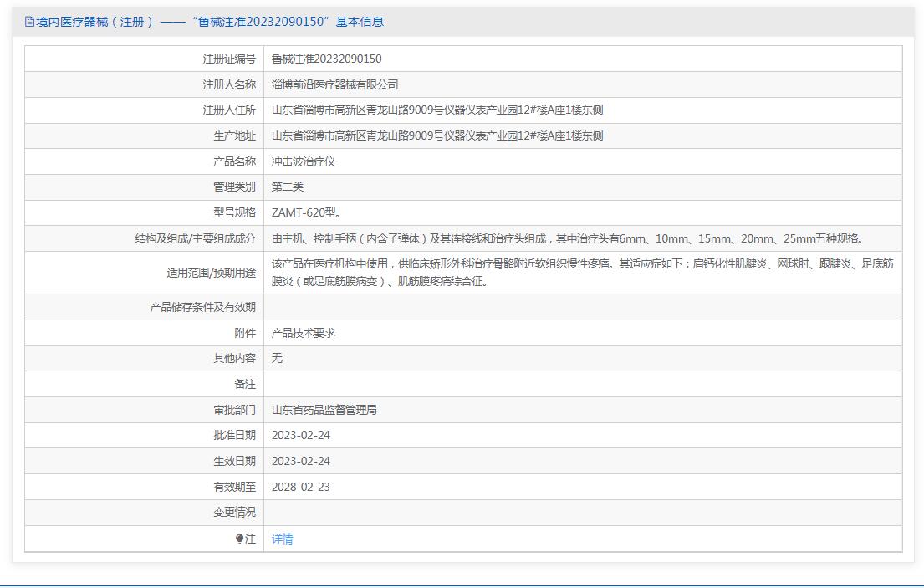The height and width of the screenshot is (588, 924).
Task: Click registrant name 淄博前沿医疗器械有限公司
Action: click(334, 84)
